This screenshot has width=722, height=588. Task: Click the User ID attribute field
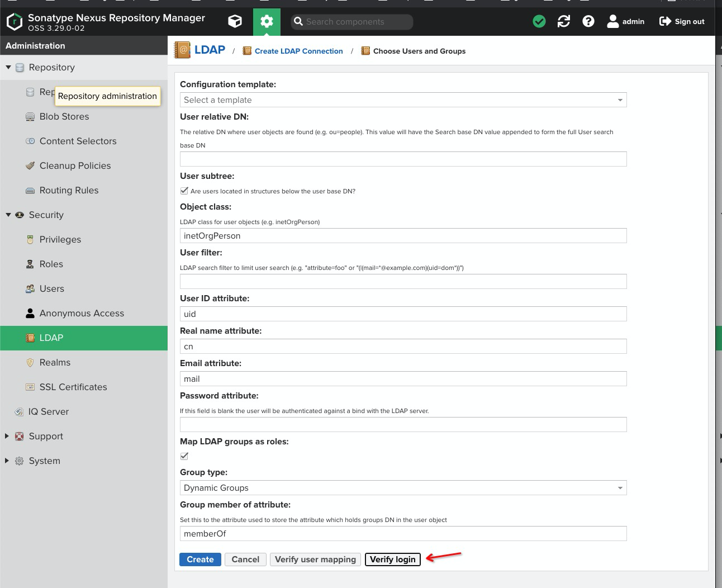403,314
